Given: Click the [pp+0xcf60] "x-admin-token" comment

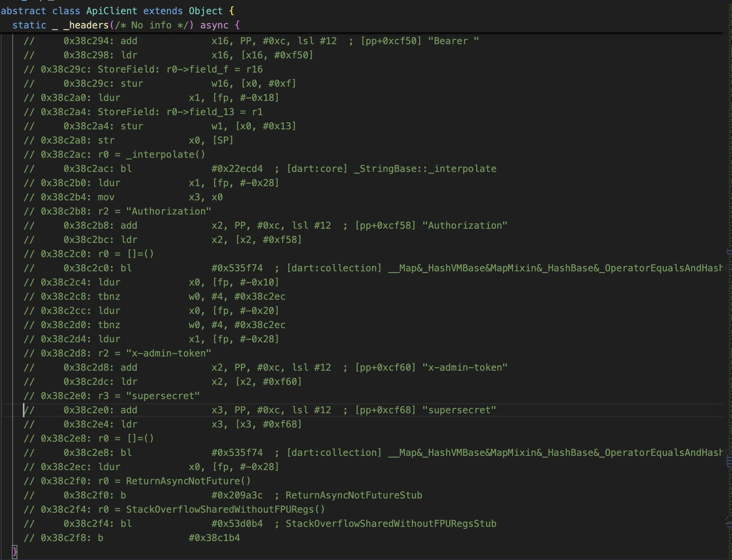Looking at the screenshot, I should click(431, 368).
